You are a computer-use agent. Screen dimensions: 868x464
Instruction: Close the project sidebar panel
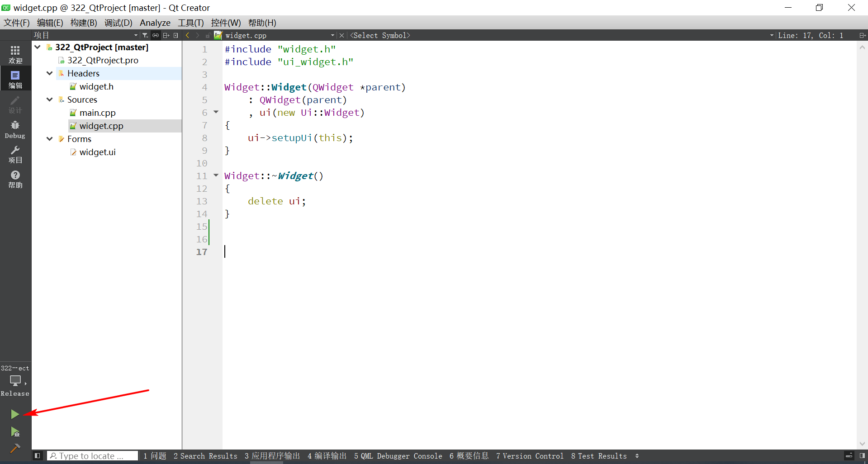pyautogui.click(x=176, y=35)
